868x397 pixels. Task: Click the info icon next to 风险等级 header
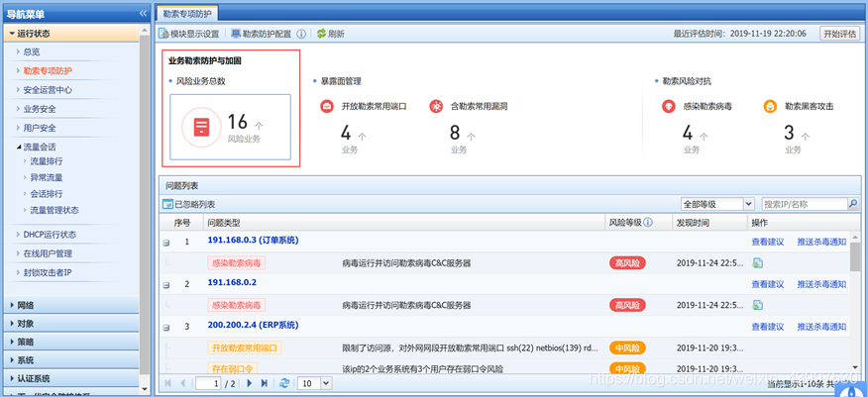tap(648, 223)
